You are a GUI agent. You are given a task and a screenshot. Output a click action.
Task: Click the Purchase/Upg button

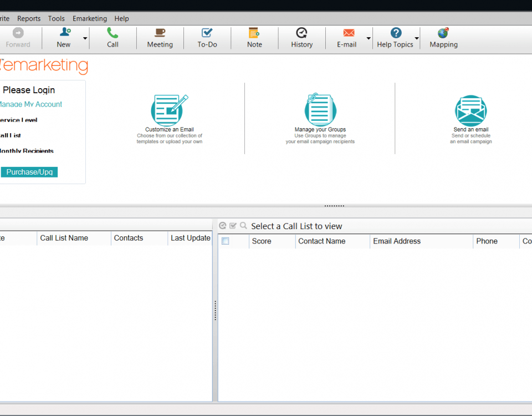[29, 172]
